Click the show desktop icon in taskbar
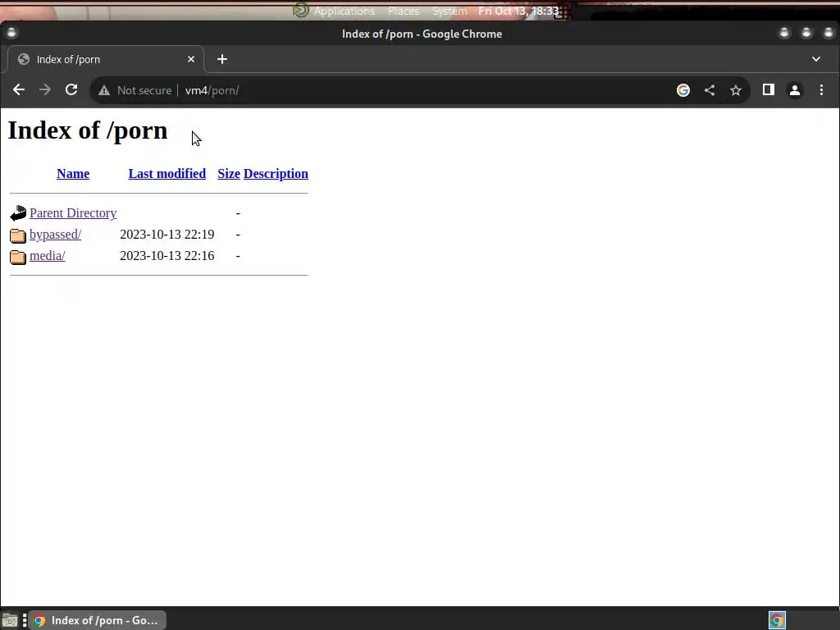 (10, 620)
